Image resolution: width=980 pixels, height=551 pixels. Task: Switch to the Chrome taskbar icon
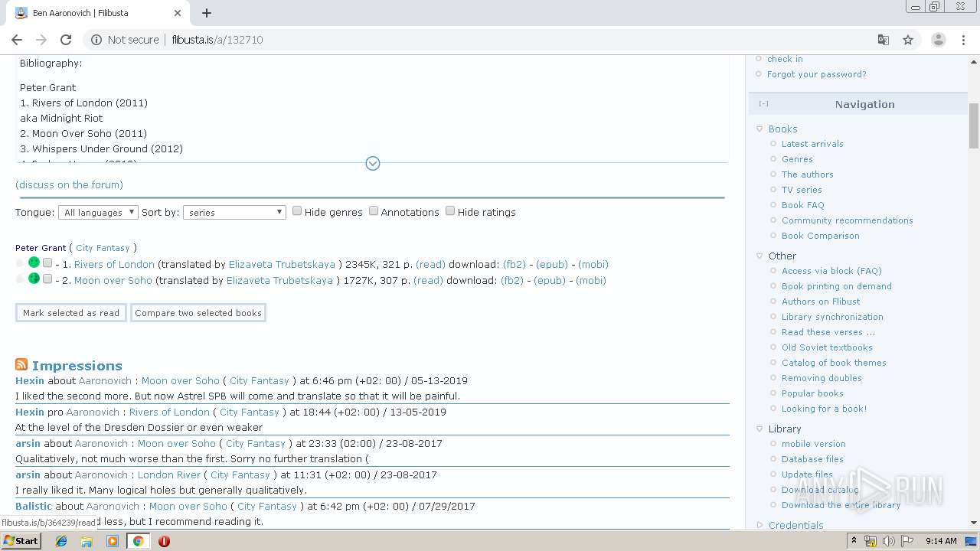click(138, 541)
